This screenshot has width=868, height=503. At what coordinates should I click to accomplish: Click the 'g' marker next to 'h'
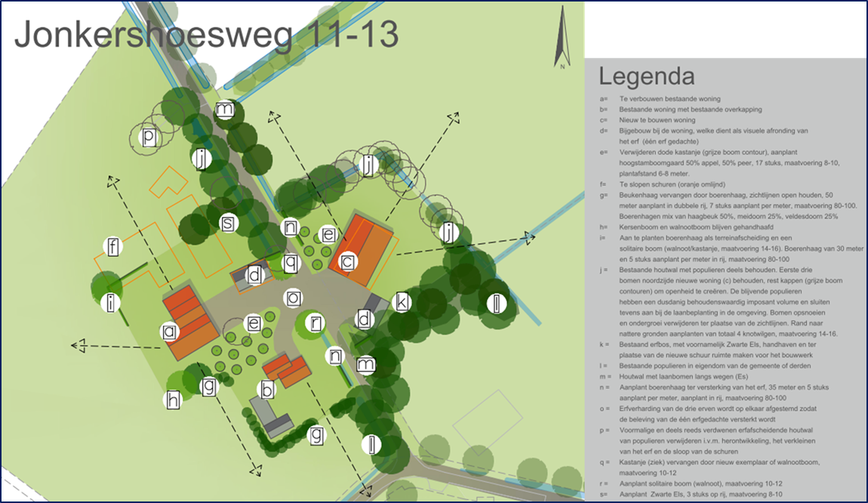(x=208, y=386)
